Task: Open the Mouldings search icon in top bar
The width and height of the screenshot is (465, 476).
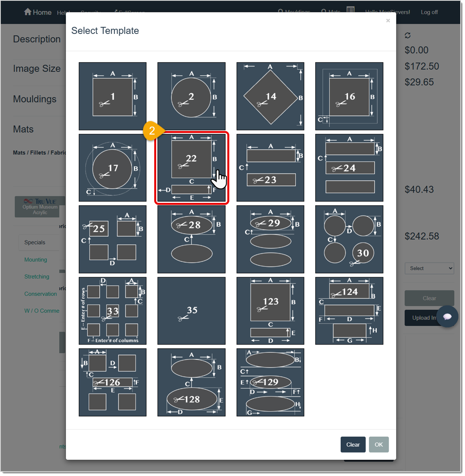Action: tap(280, 12)
